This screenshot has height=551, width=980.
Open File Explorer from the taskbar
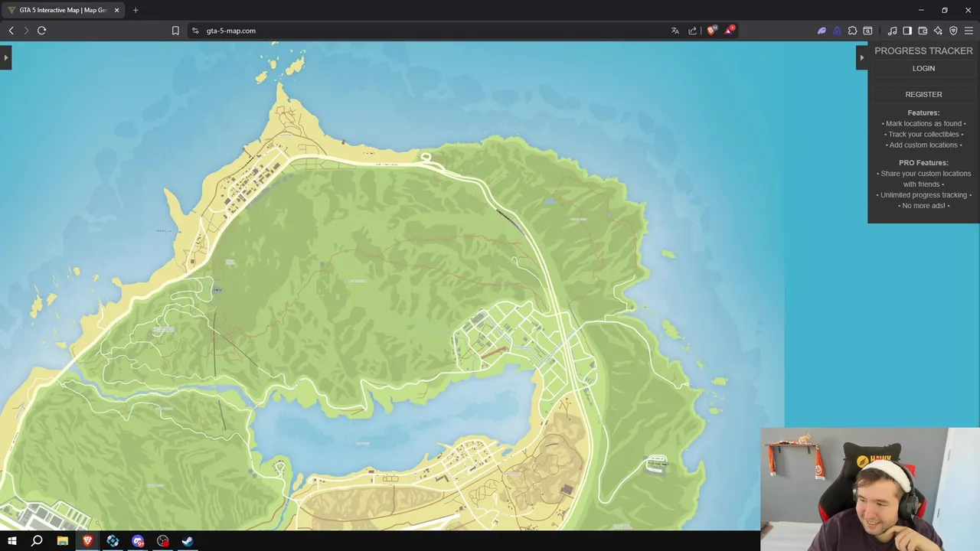click(x=62, y=541)
